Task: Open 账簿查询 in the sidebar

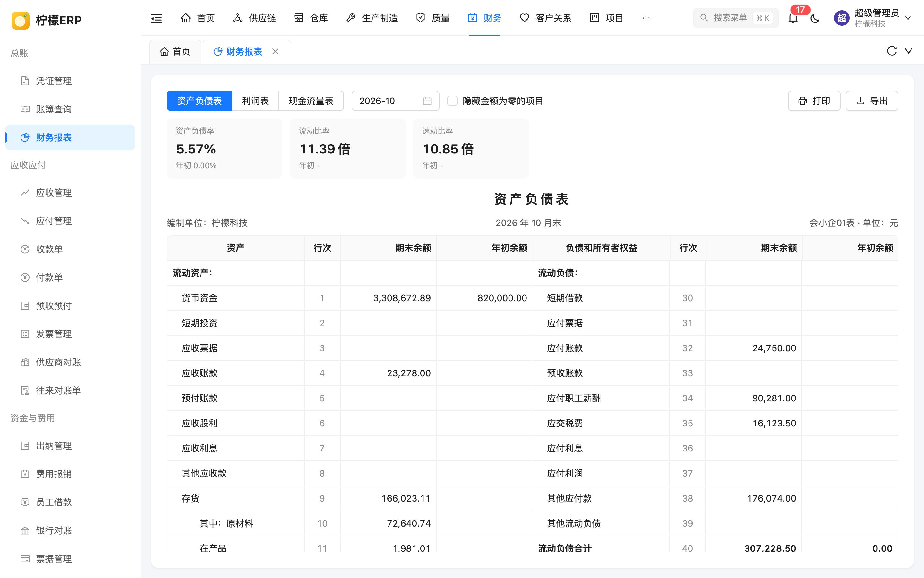Action: pos(70,109)
